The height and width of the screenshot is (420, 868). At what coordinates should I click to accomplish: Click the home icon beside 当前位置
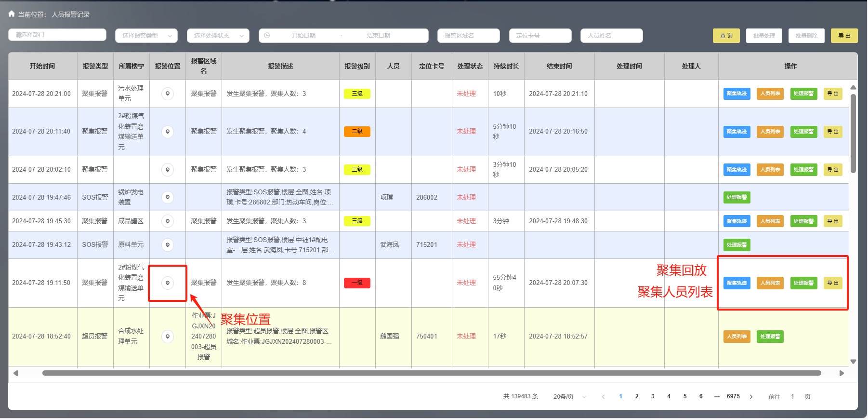click(x=12, y=14)
